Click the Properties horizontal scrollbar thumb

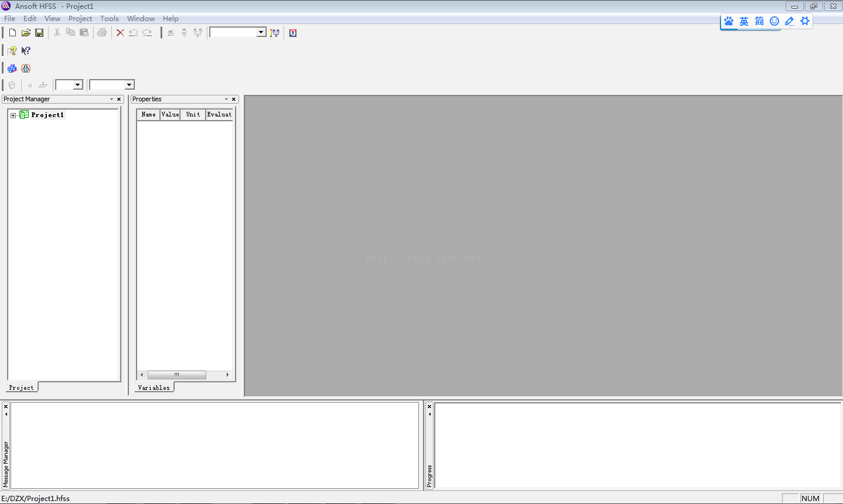(176, 375)
